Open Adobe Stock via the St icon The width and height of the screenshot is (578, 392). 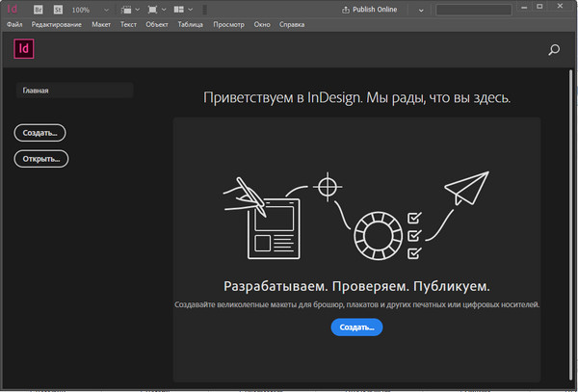pyautogui.click(x=58, y=9)
